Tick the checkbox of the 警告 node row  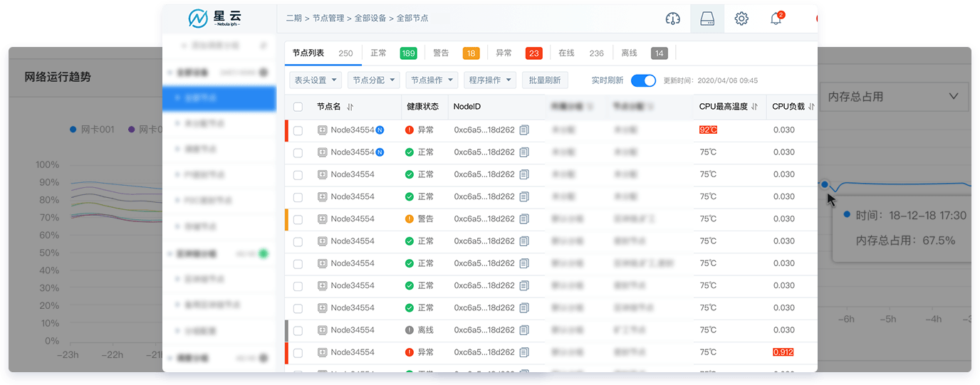coord(298,219)
